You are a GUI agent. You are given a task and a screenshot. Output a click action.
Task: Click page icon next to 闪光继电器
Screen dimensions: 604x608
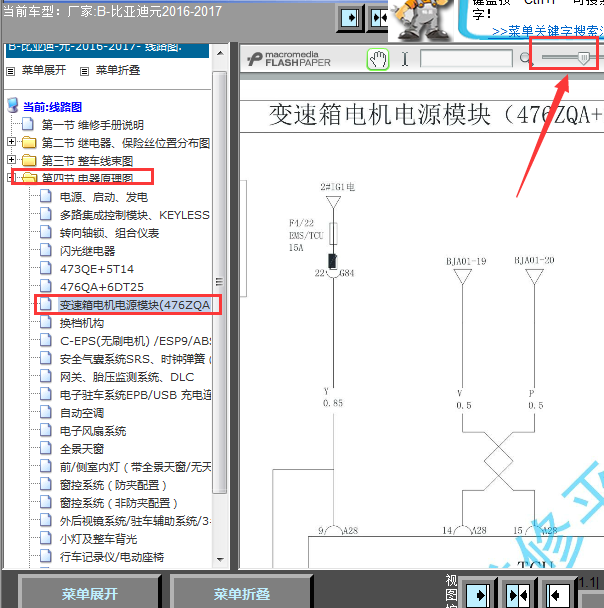(x=46, y=250)
